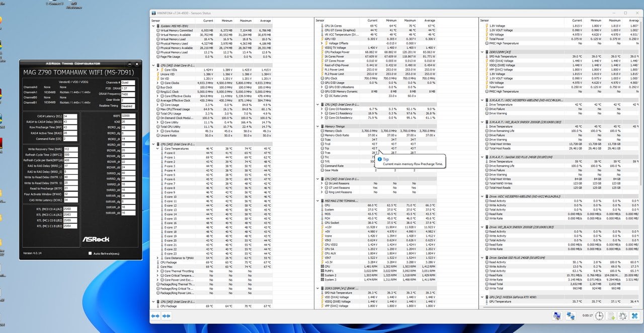Click the Memory Timings chip icon
This screenshot has height=333, width=644.
(322, 126)
